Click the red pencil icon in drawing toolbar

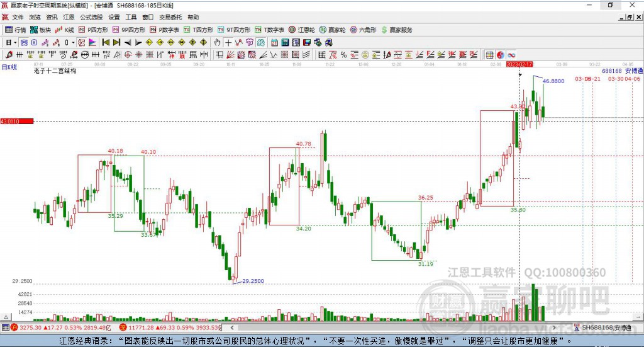pos(9,55)
